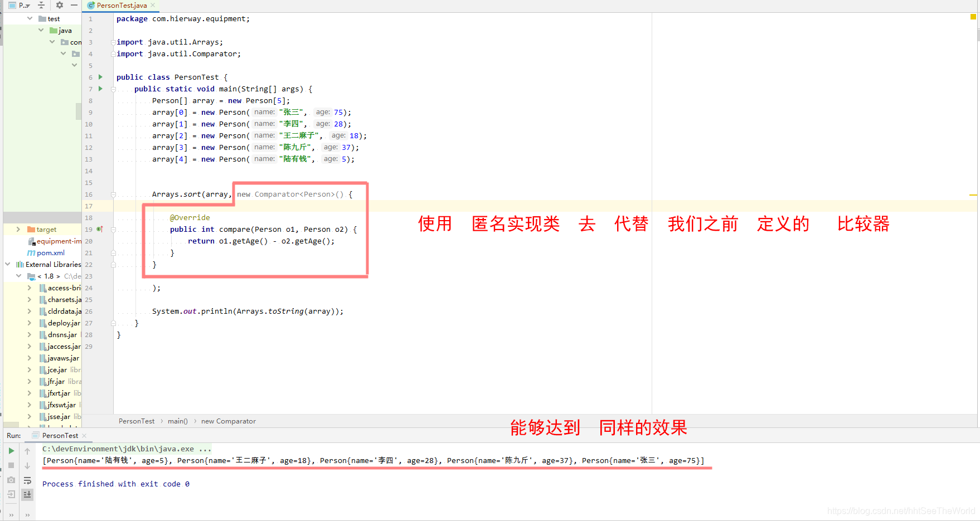Select the java source folder icon
This screenshot has height=521, width=980.
coord(54,31)
